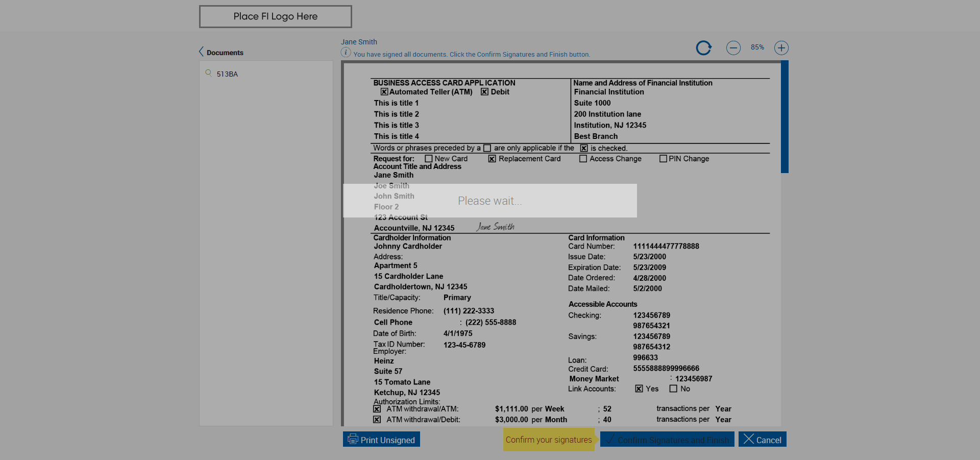Click the blue document vertical scrollbar thumb
This screenshot has width=980, height=460.
point(785,117)
